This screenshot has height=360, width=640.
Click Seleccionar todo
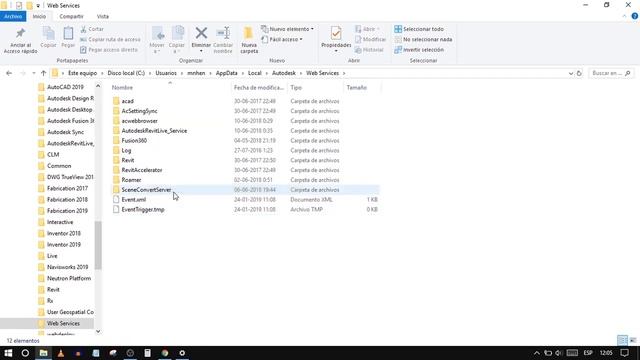419,29
